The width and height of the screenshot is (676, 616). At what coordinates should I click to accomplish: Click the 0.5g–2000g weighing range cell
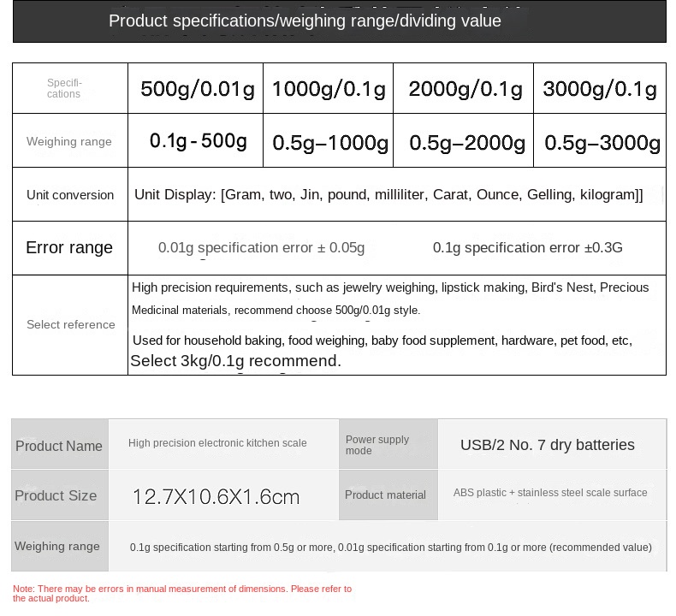pyautogui.click(x=466, y=143)
